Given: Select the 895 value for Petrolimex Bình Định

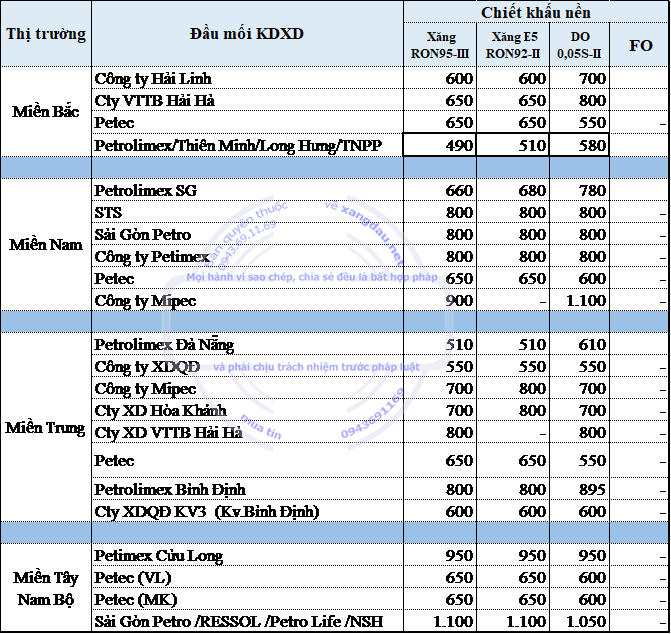Looking at the screenshot, I should [579, 489].
